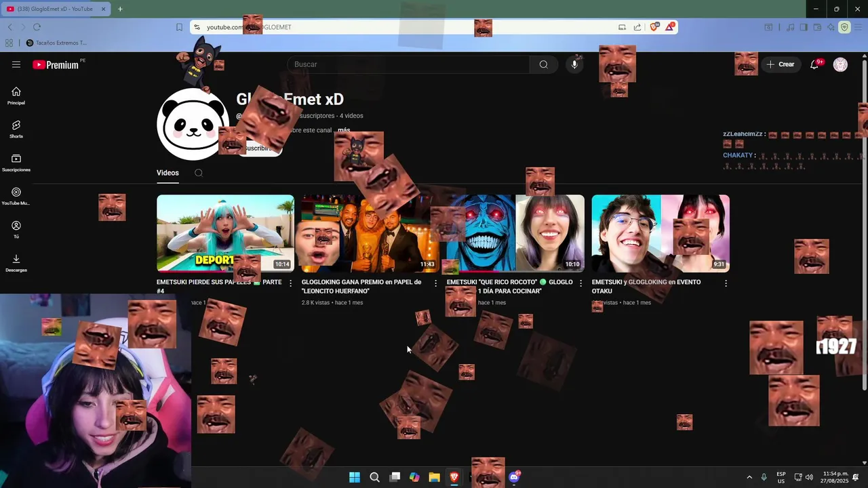
Task: Toggle the browser sidebar panel icon
Action: point(804,27)
